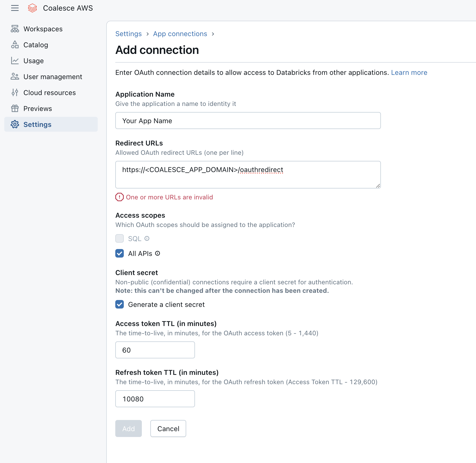Click the Databricks logo icon
Screen dimensions: 476x463
coord(32,8)
